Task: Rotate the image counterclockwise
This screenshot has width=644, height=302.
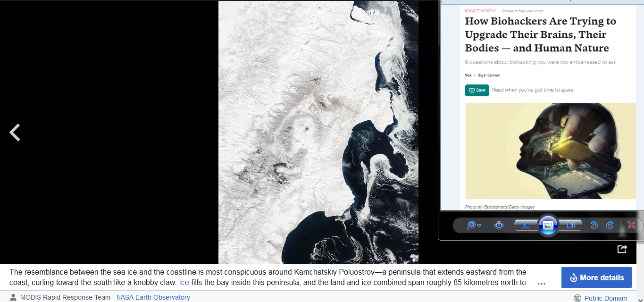Action: (594, 226)
